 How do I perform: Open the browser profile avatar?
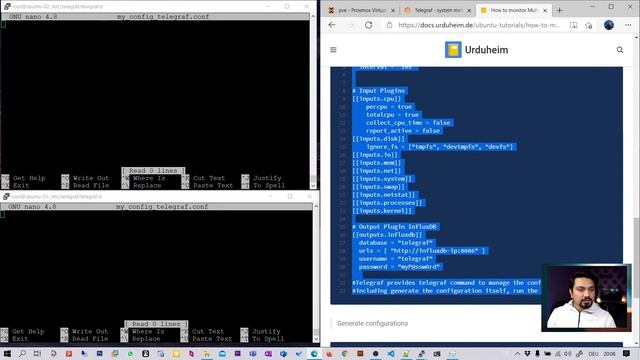click(x=609, y=25)
